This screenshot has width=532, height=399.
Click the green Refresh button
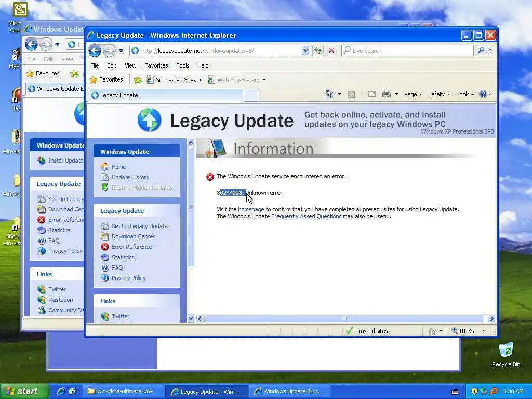tap(317, 51)
